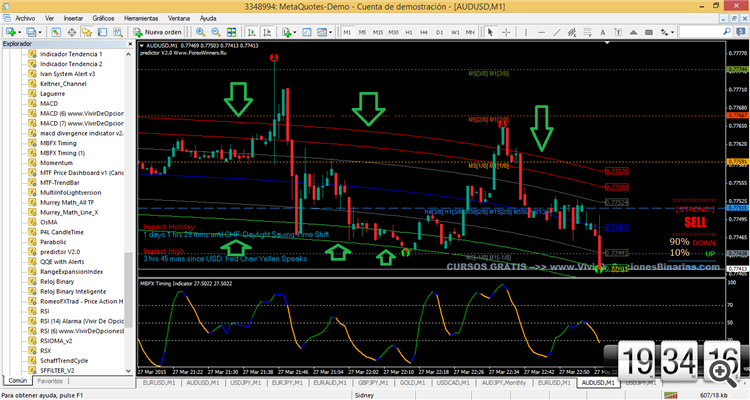The height and width of the screenshot is (400, 750).
Task: Open the Market Watch panel icon
Action: coord(56,32)
